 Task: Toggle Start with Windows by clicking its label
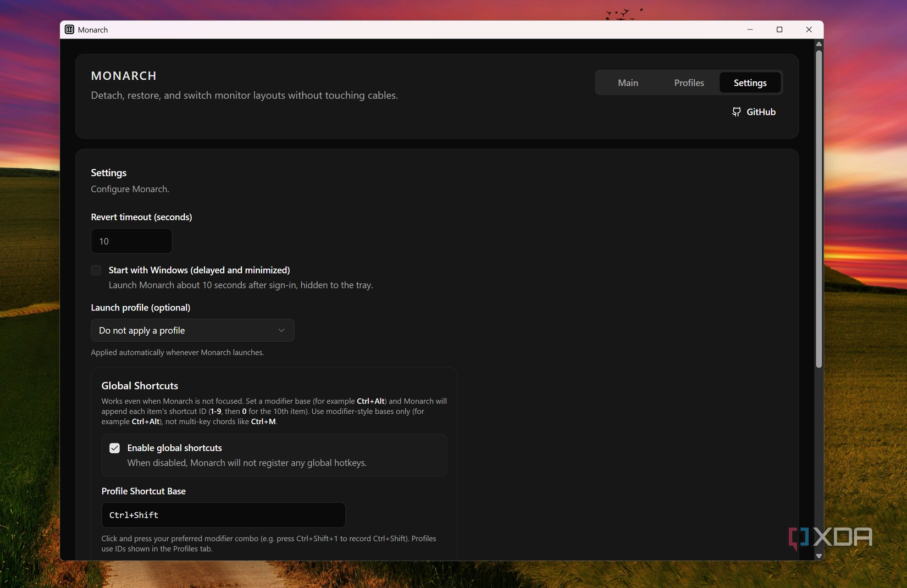coord(199,270)
